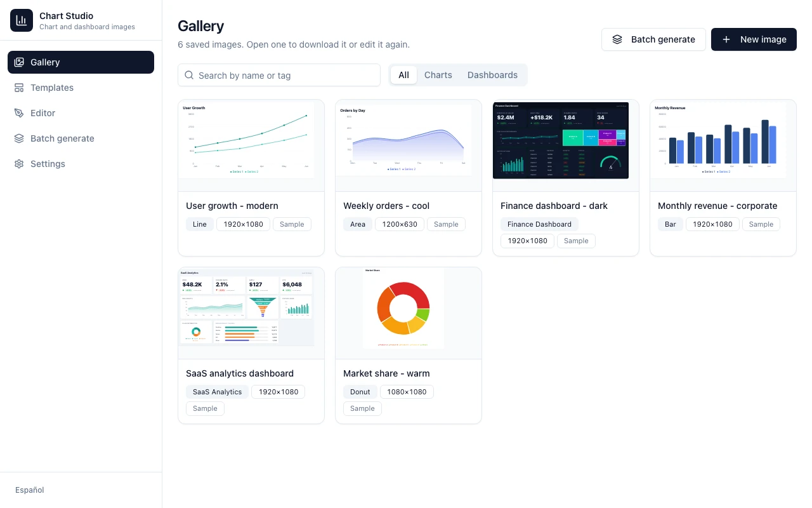Click the title "Finance dashboard - dark"
The width and height of the screenshot is (812, 508).
tap(554, 206)
